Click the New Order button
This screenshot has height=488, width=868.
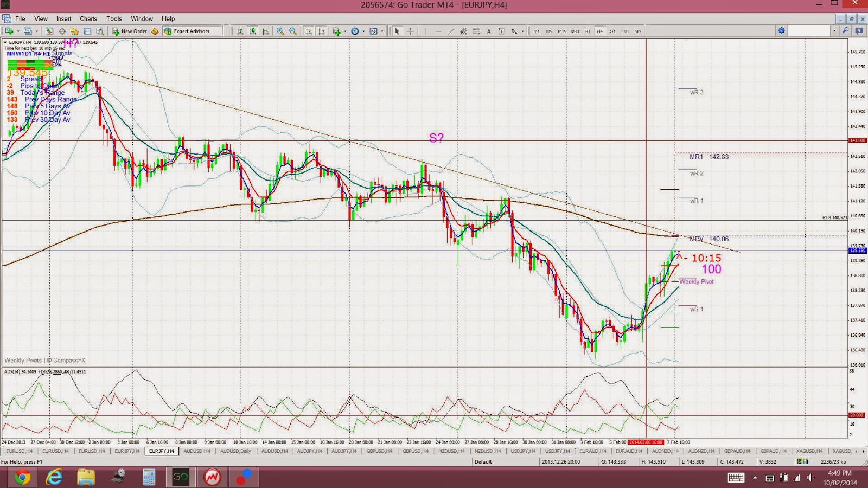point(129,31)
